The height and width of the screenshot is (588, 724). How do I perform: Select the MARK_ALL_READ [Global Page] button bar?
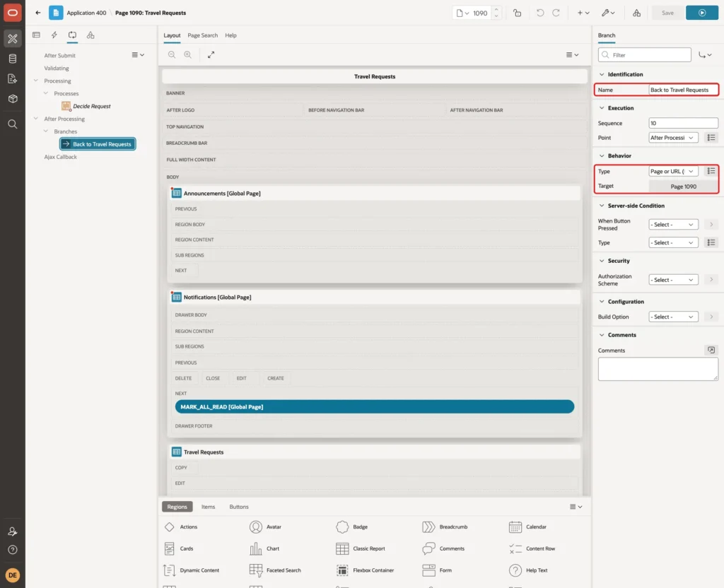click(375, 406)
